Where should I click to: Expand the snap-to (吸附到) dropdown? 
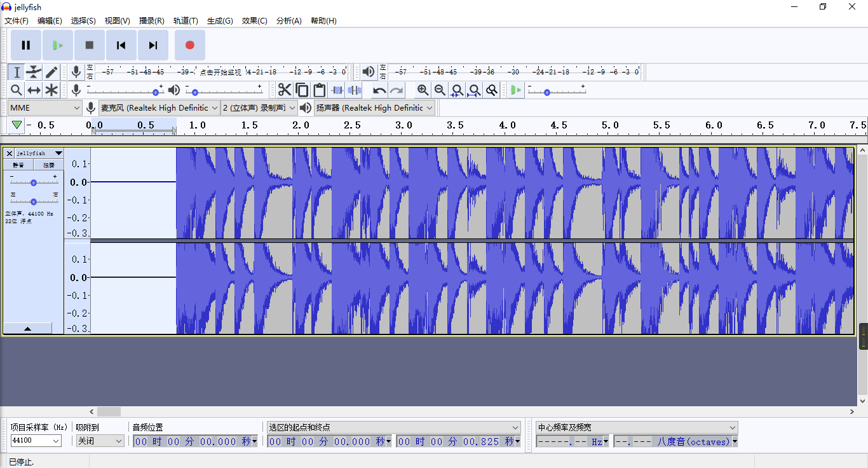click(100, 441)
